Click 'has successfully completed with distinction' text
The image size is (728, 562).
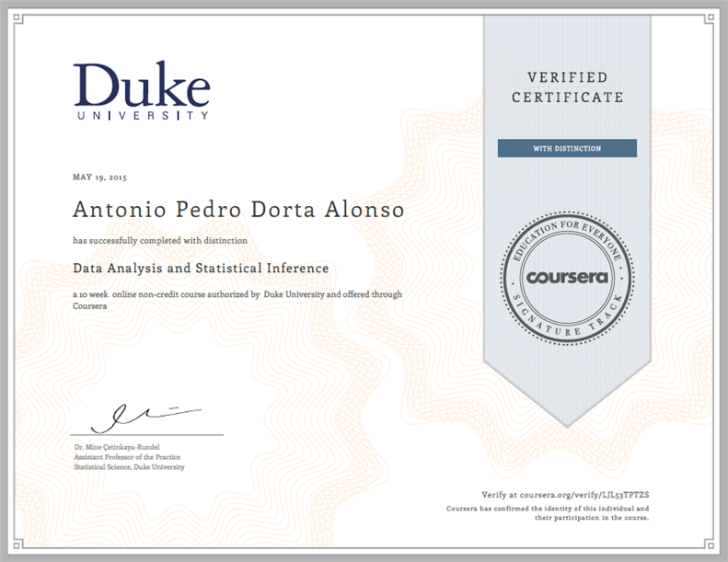coord(160,240)
